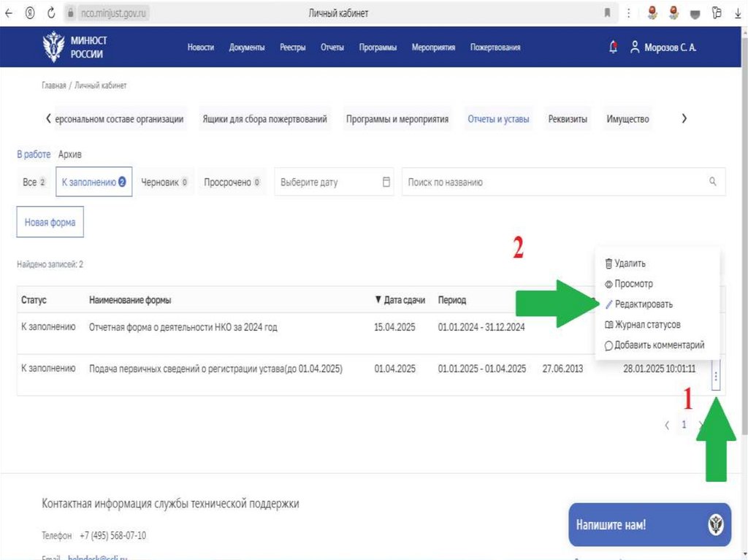The image size is (748, 560).
Task: Click the calendar icon in date field
Action: pyautogui.click(x=387, y=183)
